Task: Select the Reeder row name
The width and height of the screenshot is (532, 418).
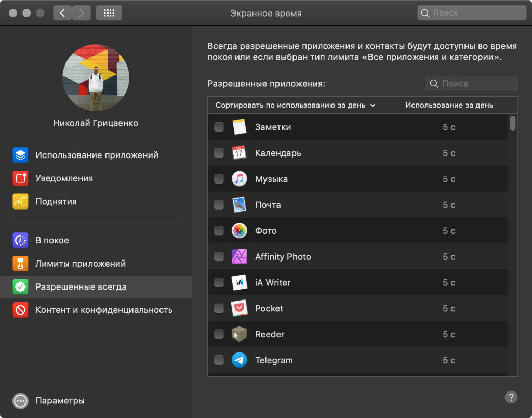Action: pyautogui.click(x=270, y=334)
